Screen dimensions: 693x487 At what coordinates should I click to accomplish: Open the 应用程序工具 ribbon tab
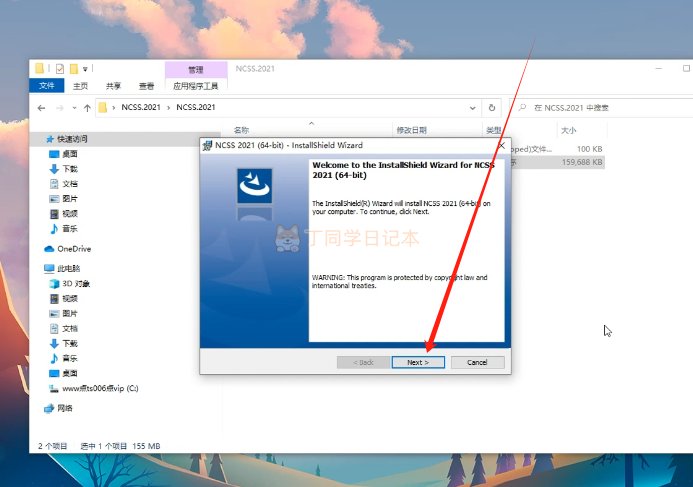196,86
